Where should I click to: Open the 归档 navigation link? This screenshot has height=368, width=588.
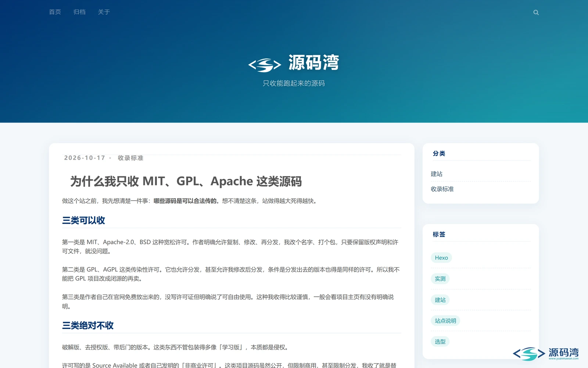(x=79, y=12)
